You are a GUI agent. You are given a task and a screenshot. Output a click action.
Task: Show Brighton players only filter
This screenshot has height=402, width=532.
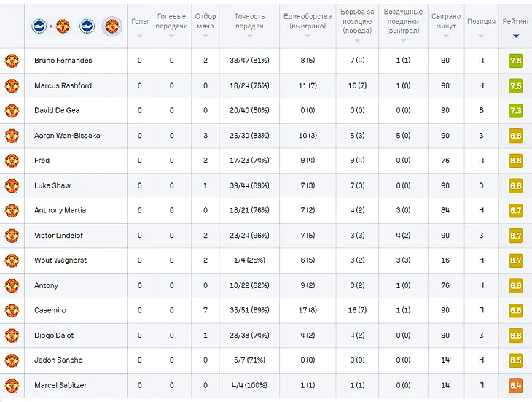click(87, 26)
